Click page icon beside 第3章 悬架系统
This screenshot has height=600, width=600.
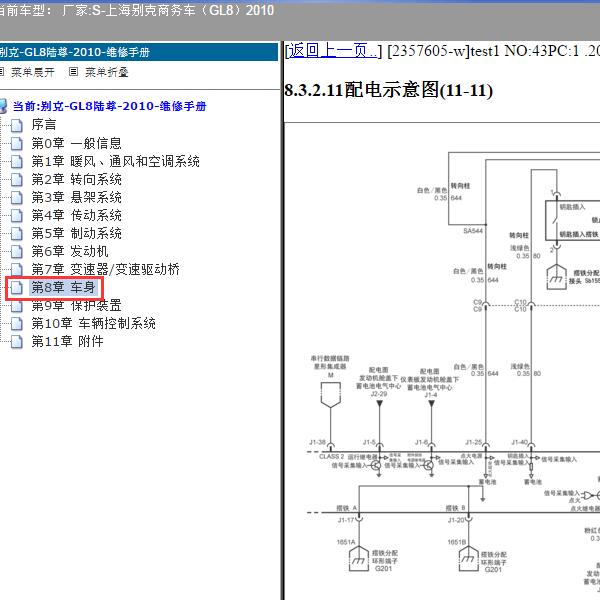tap(16, 197)
